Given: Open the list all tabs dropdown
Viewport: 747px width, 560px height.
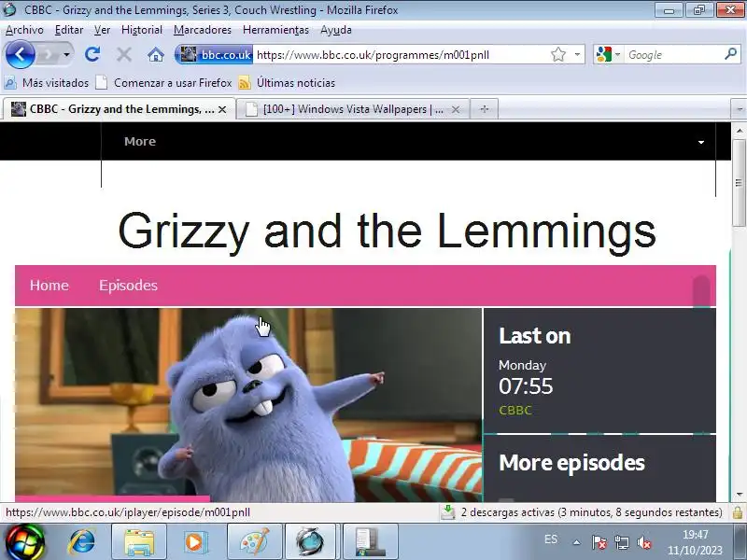Looking at the screenshot, I should (739, 109).
